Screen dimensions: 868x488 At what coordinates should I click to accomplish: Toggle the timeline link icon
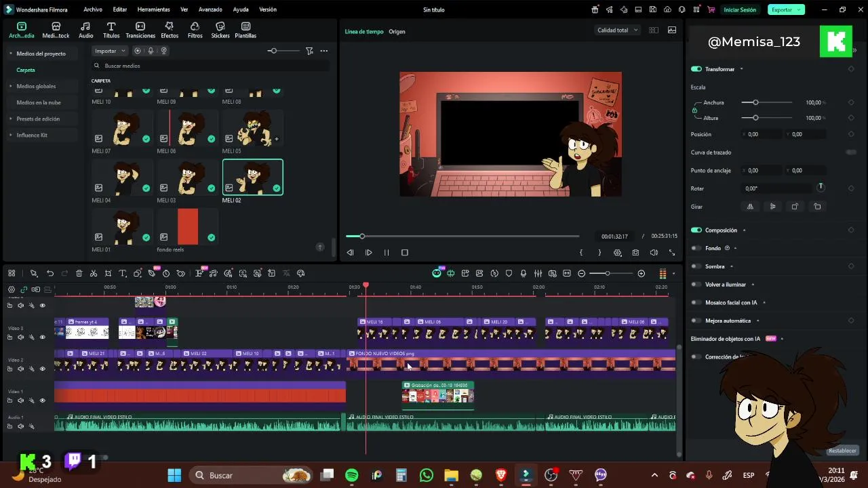tap(24, 289)
